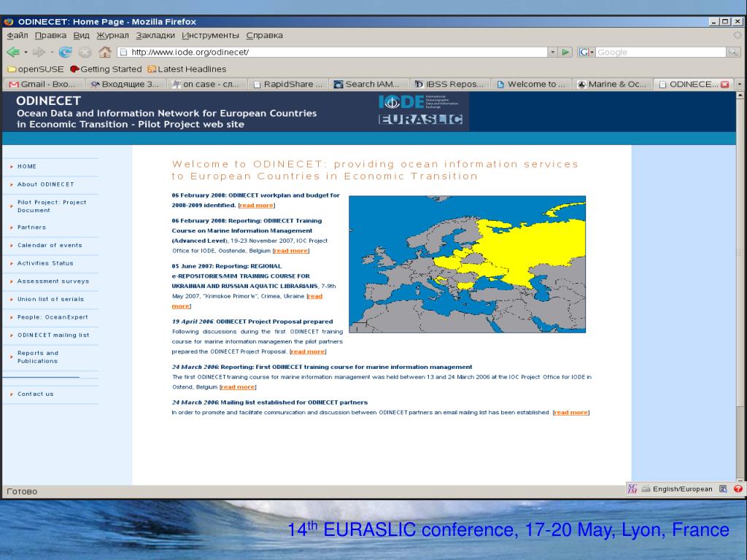Screen dimensions: 747x560
Task: Click the Firefox icon in title bar
Action: (x=9, y=21)
